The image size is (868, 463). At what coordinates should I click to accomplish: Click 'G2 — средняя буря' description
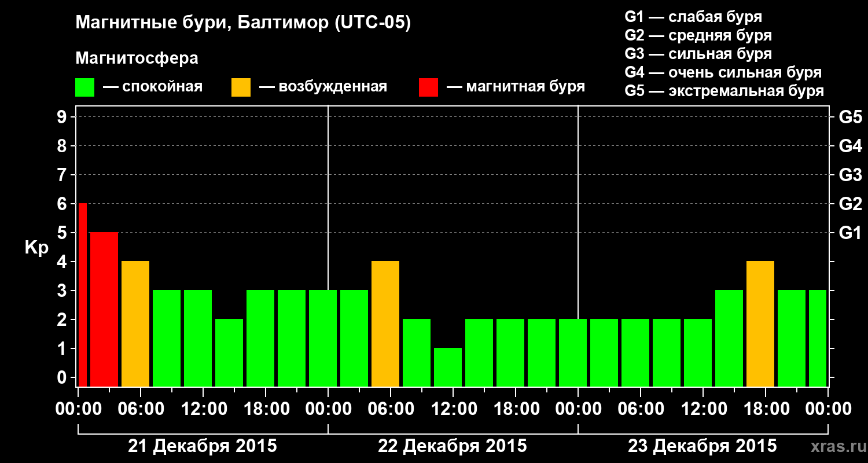(698, 35)
